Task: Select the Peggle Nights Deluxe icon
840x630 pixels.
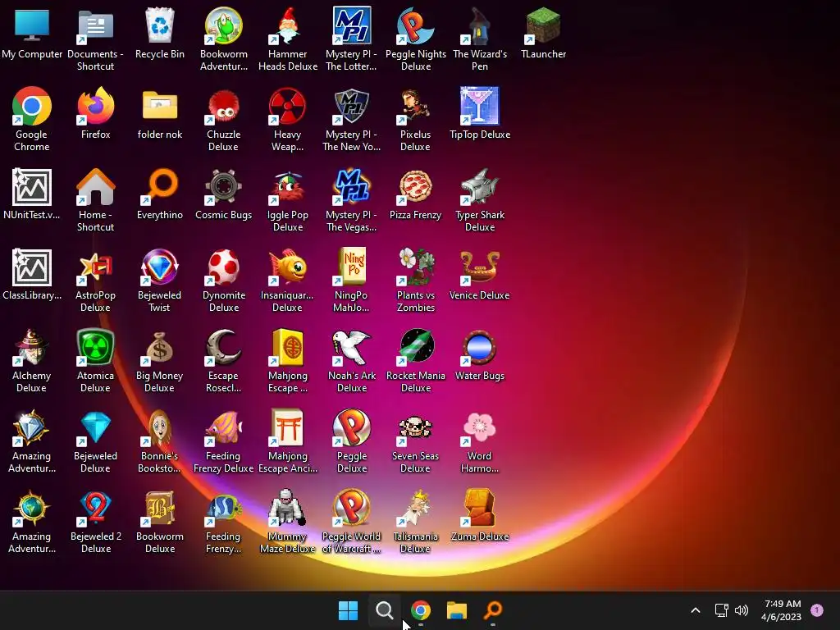Action: pyautogui.click(x=415, y=25)
